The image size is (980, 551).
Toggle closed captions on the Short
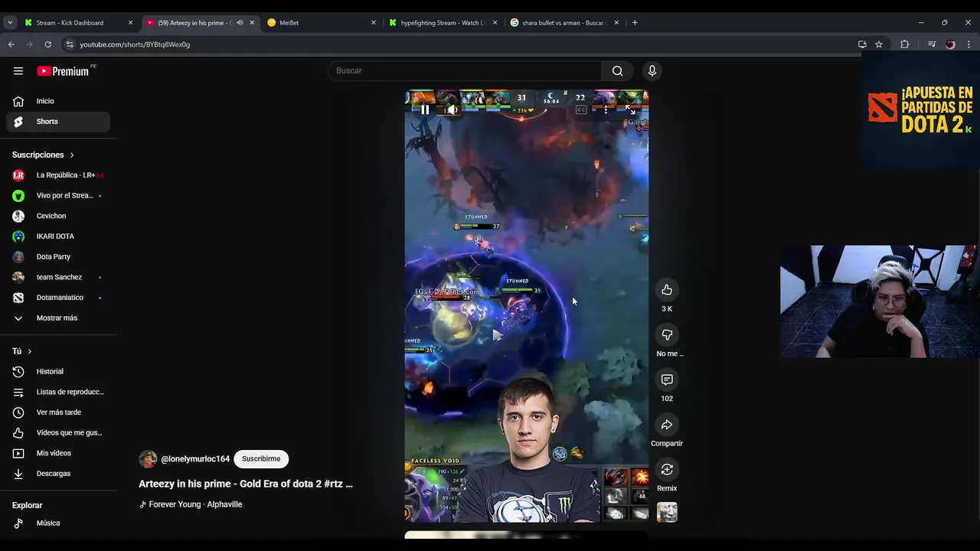tap(581, 109)
